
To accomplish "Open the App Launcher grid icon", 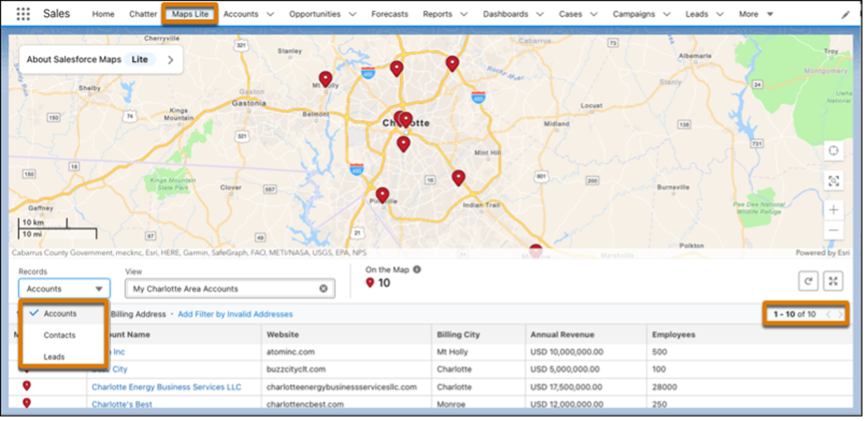I will (23, 14).
